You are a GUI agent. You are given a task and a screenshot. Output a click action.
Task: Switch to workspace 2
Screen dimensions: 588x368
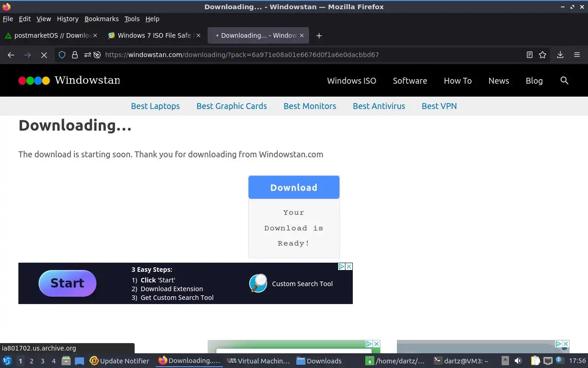(31, 361)
